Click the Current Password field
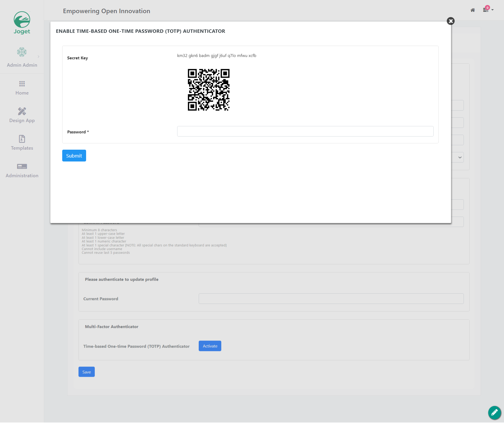The image size is (504, 423). 331,299
